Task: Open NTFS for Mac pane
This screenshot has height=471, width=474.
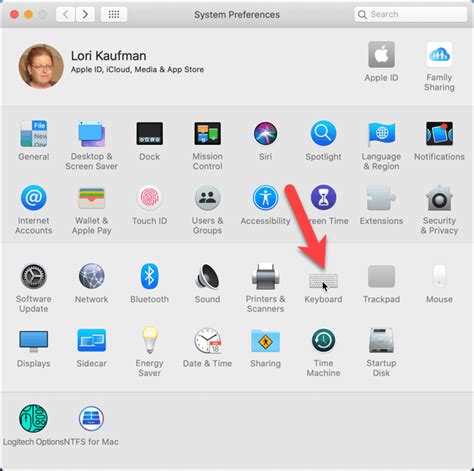Action: point(91,419)
